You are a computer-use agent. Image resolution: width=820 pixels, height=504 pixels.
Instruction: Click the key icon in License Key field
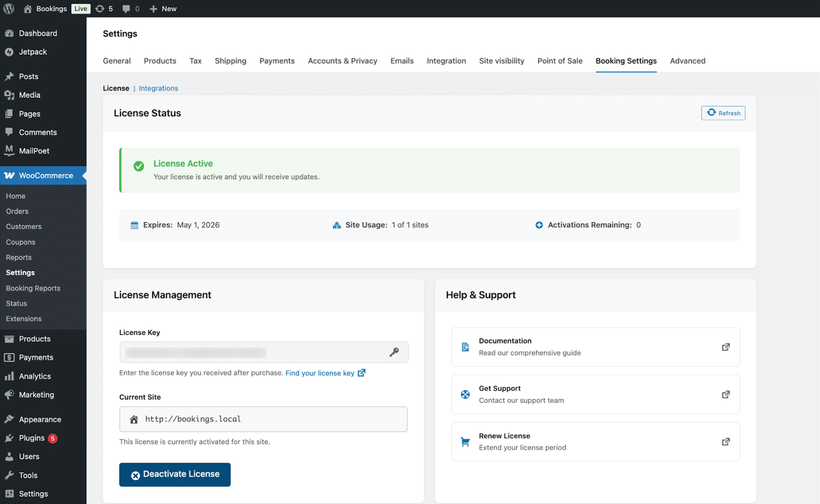(394, 352)
